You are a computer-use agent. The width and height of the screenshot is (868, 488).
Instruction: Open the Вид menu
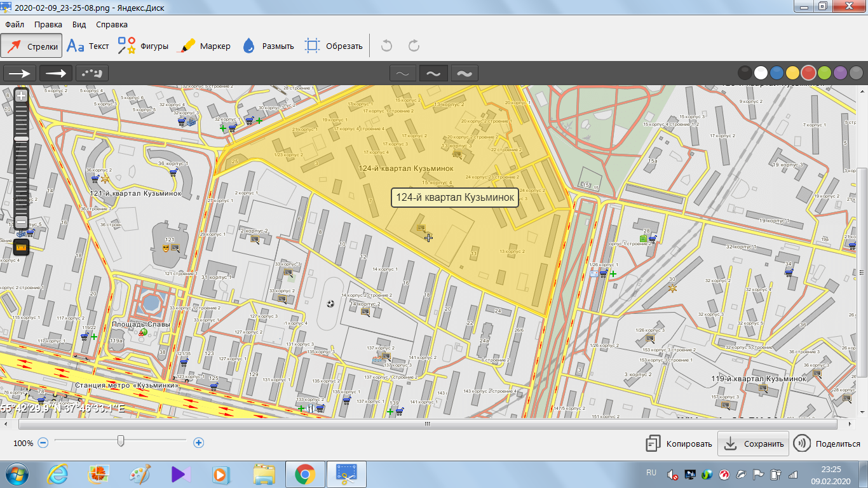pos(79,25)
